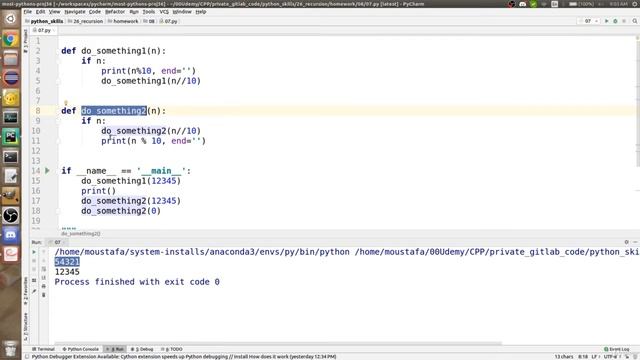Click green run gutter arrow on line 14
Screen dimensions: 640x360
(47, 171)
